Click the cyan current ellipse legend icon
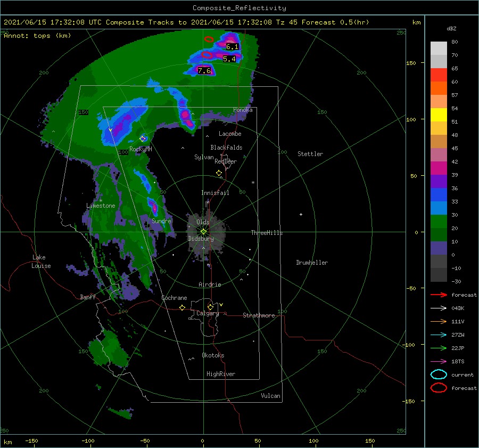Viewport: 479px width, 448px height. (x=439, y=374)
